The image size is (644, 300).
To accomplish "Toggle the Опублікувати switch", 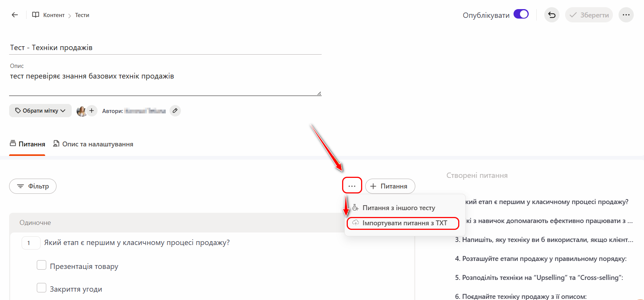I will click(x=521, y=14).
